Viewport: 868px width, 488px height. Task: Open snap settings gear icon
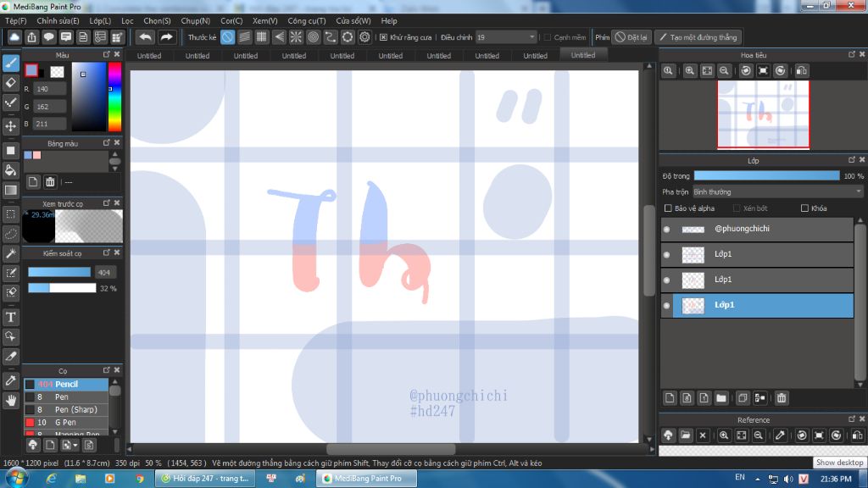[x=364, y=37]
